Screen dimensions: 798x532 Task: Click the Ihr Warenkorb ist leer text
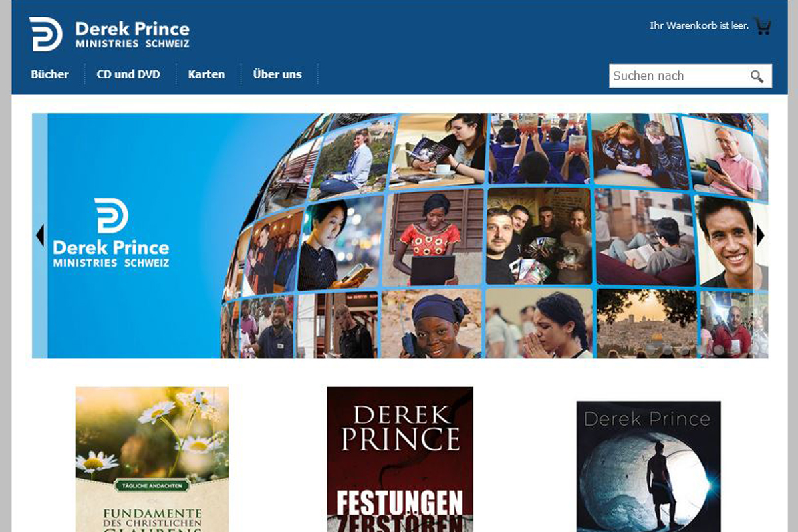[699, 26]
